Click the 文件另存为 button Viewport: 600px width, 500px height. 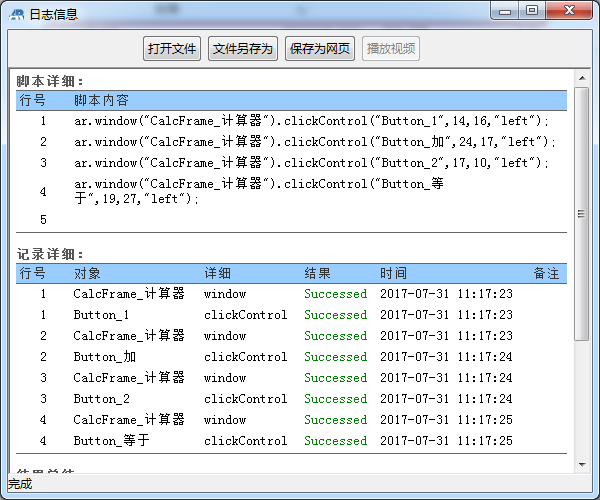coord(243,49)
